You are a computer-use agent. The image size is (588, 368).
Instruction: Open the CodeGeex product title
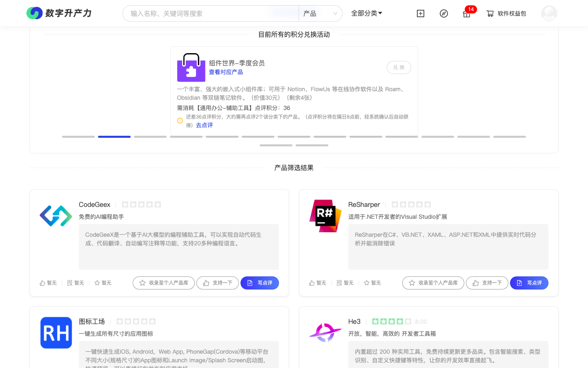[x=95, y=204]
